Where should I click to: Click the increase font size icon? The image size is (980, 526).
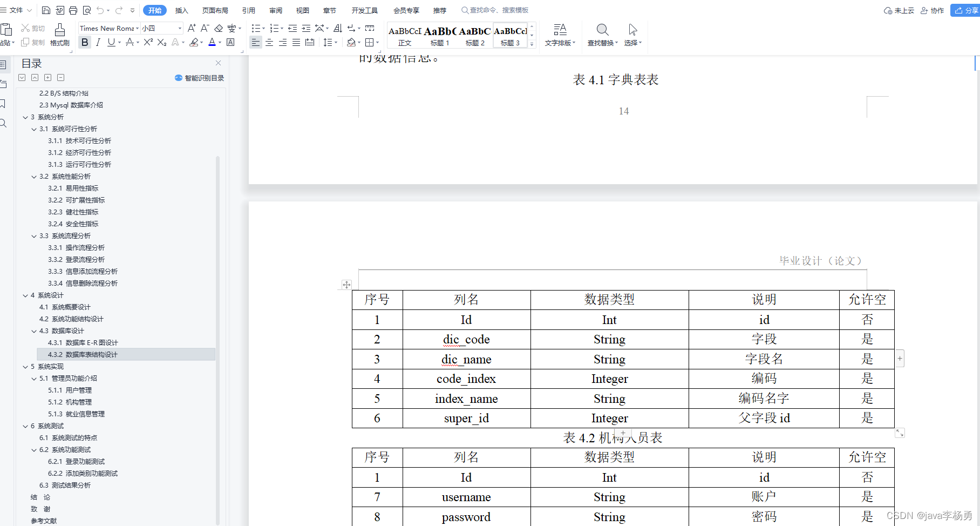(192, 28)
